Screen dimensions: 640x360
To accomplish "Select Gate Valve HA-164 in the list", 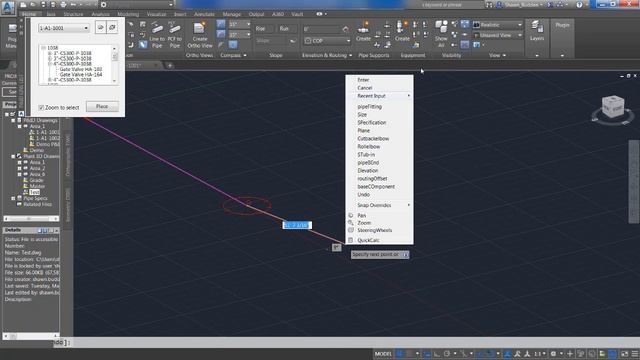I will 81,75.
